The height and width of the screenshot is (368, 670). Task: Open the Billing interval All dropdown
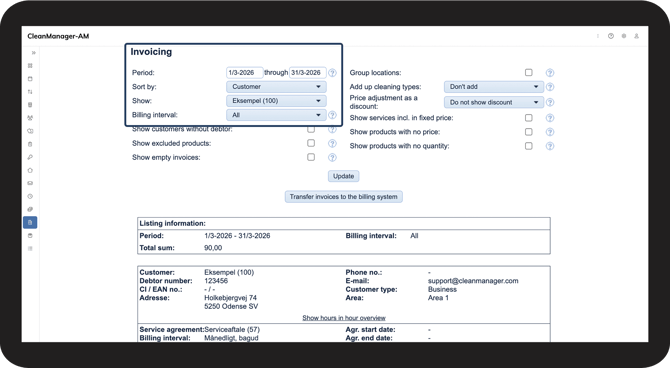coord(276,115)
